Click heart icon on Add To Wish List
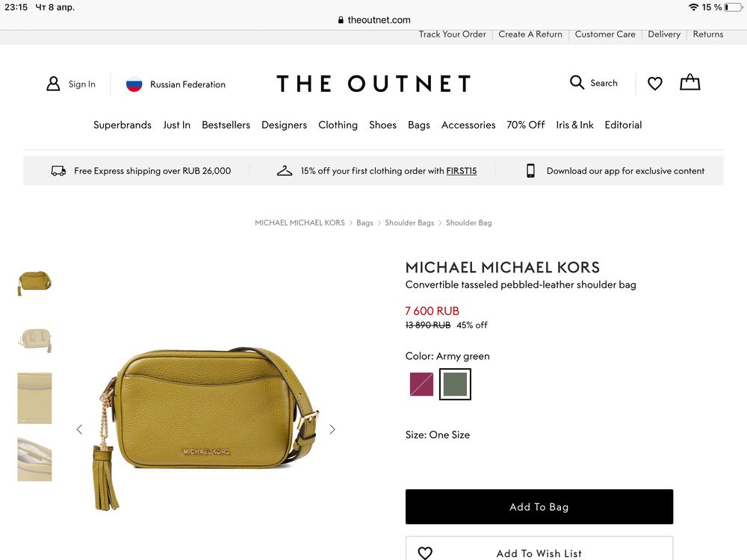Screen dimensions: 747x560 pyautogui.click(x=425, y=553)
